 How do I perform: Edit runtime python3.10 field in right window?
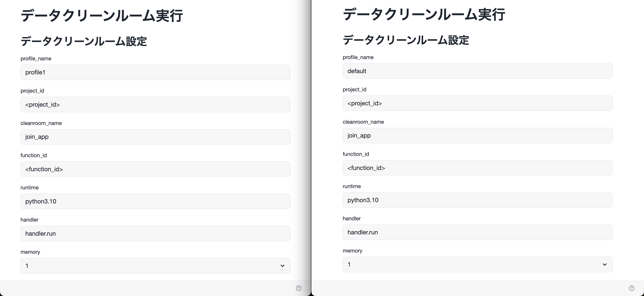click(x=477, y=200)
